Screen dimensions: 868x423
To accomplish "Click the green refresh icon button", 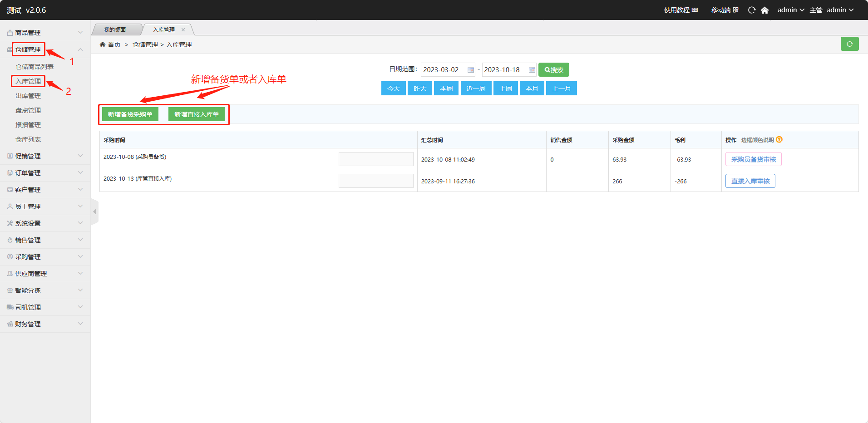I will click(x=849, y=44).
